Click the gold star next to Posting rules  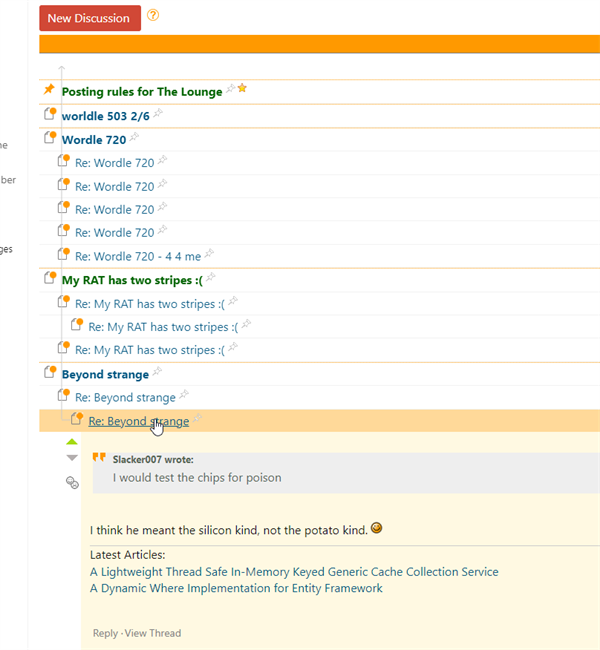click(x=242, y=88)
